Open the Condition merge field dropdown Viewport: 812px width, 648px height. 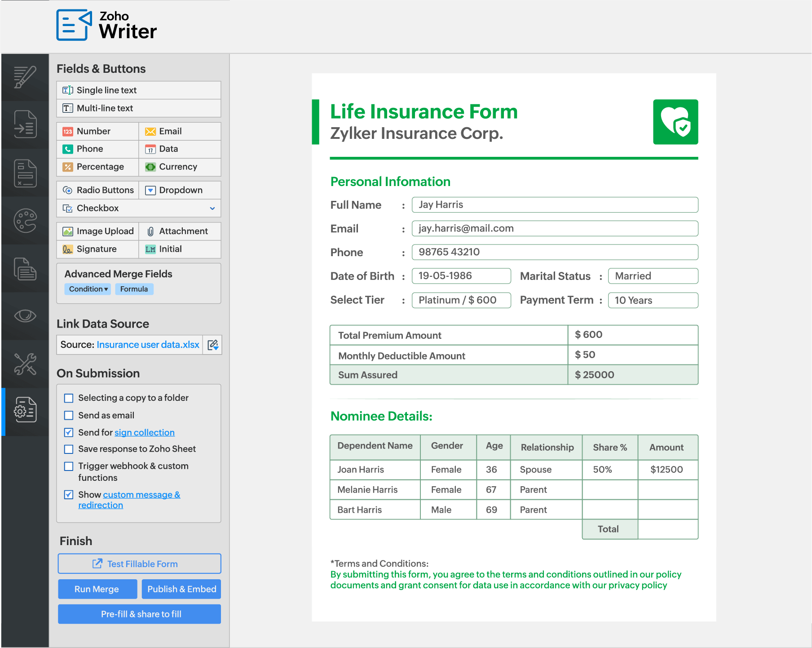point(88,289)
